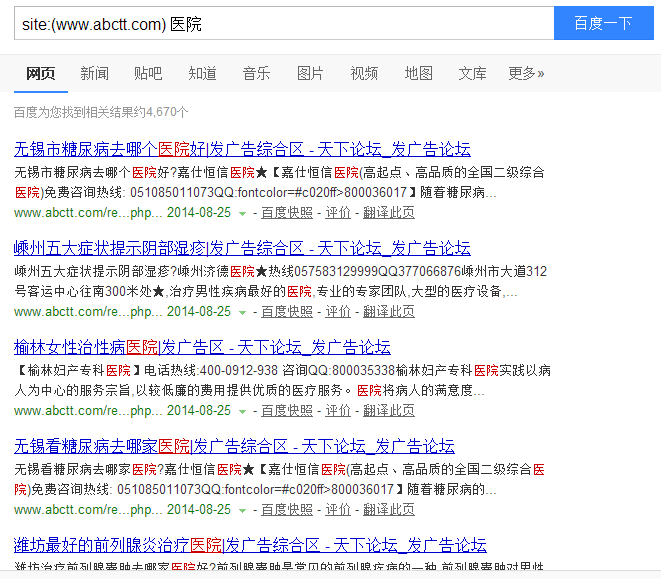Screen dimensions: 661x579
Task: Switch to the 地图 tab
Action: pyautogui.click(x=419, y=73)
